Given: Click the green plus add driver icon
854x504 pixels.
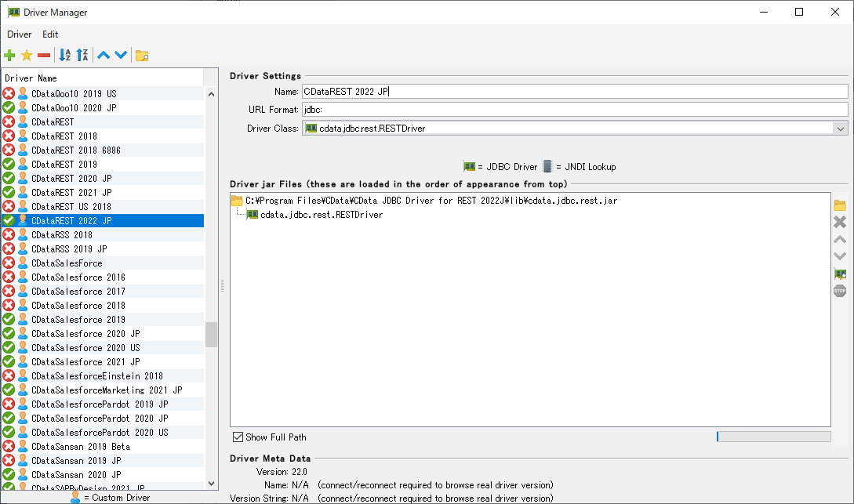Looking at the screenshot, I should point(9,55).
